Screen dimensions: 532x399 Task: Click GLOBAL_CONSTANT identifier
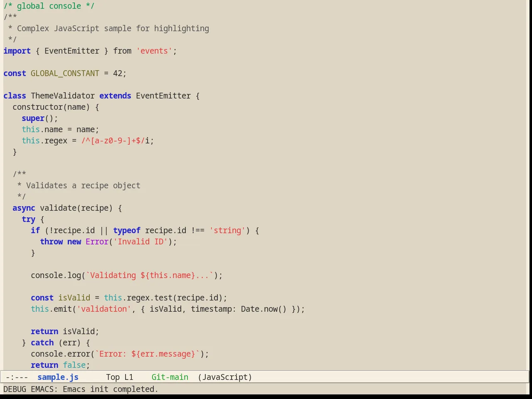click(x=65, y=73)
